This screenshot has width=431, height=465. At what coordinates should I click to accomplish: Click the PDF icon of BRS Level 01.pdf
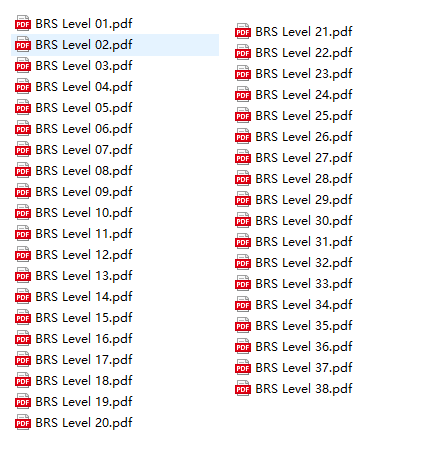pyautogui.click(x=23, y=24)
